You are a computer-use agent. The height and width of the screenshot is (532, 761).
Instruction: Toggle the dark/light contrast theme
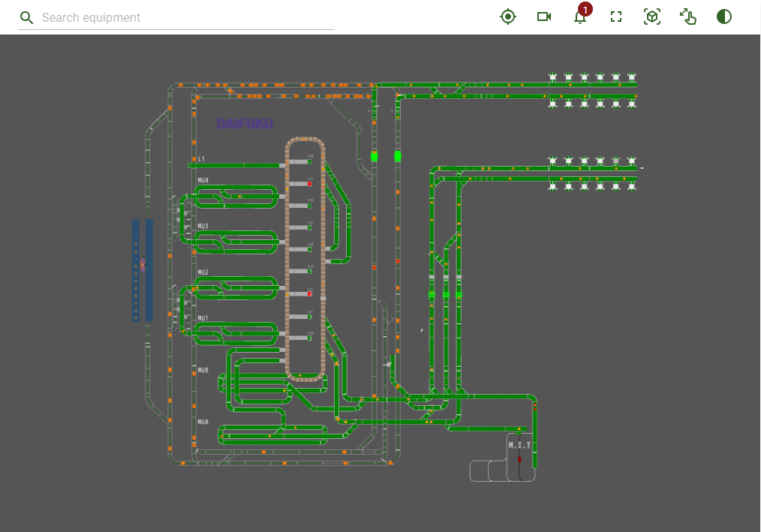(x=724, y=17)
